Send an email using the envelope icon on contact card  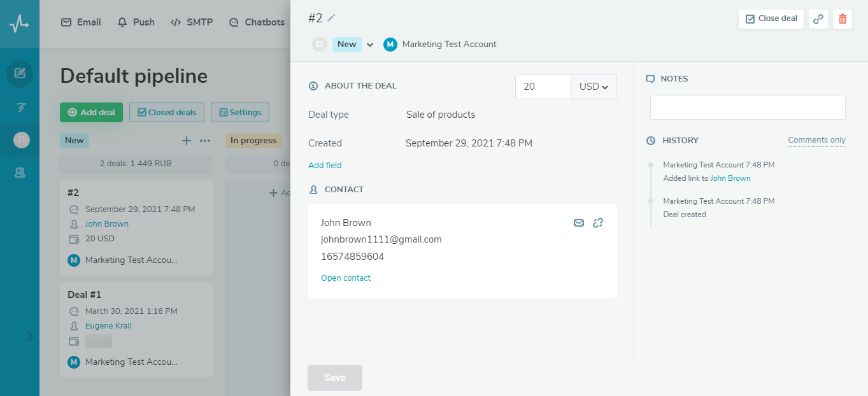(x=578, y=223)
